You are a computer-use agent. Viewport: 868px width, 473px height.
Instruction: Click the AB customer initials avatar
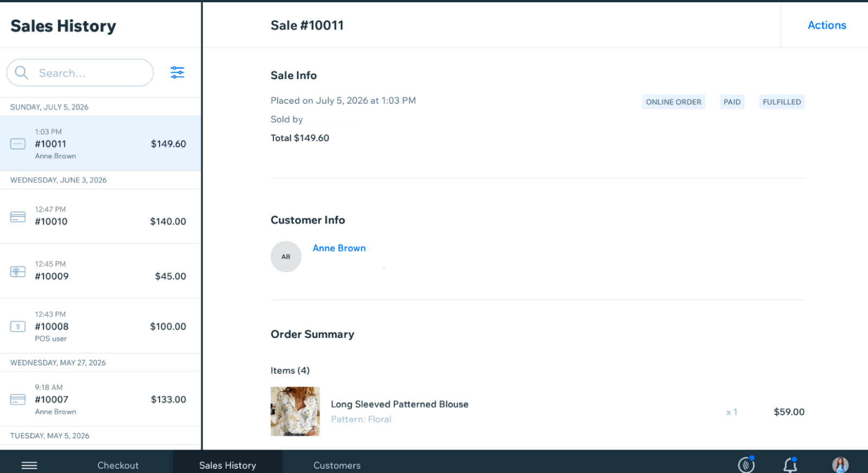286,257
